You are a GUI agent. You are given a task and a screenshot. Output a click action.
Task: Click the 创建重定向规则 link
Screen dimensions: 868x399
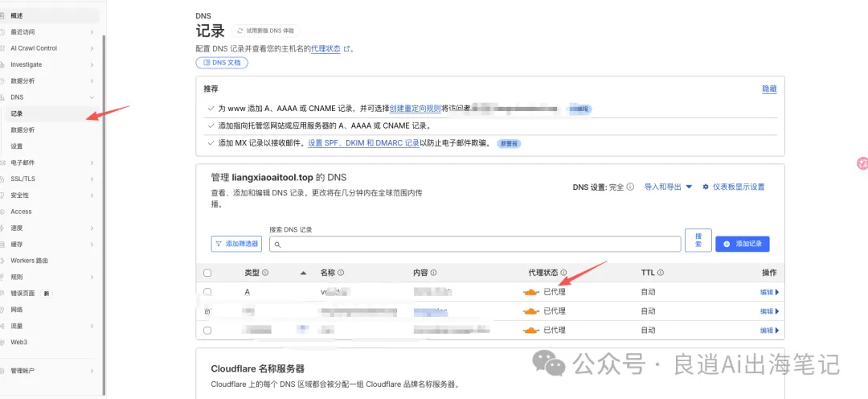click(x=416, y=109)
